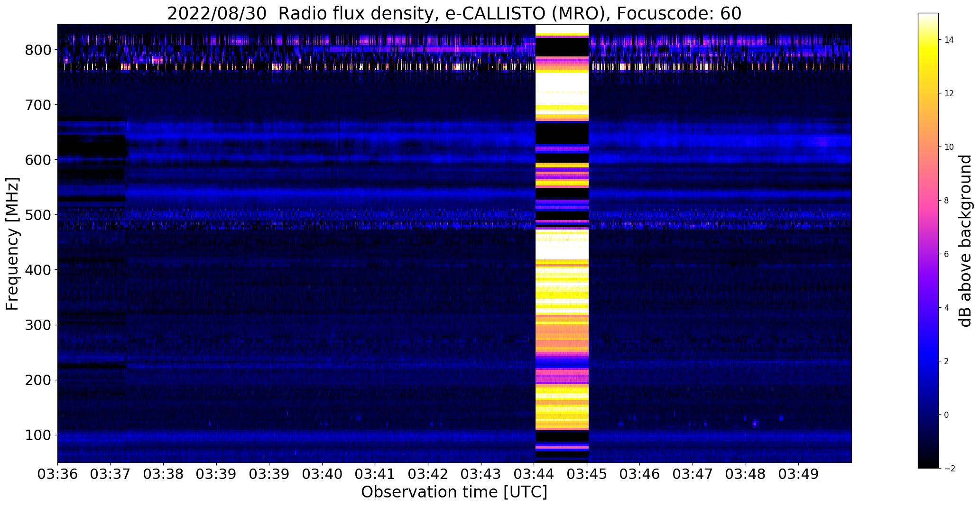Image resolution: width=980 pixels, height=506 pixels.
Task: Click the 100 frequency tick label
Action: [38, 435]
